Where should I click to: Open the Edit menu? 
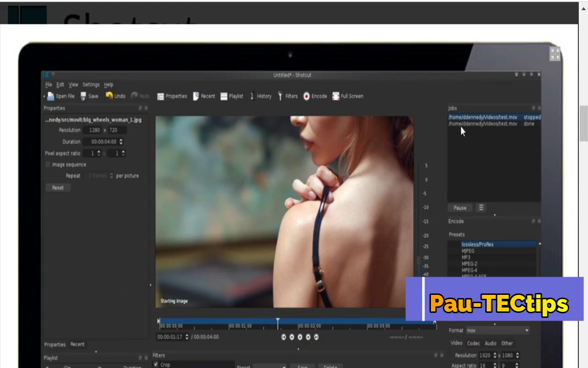[x=60, y=85]
